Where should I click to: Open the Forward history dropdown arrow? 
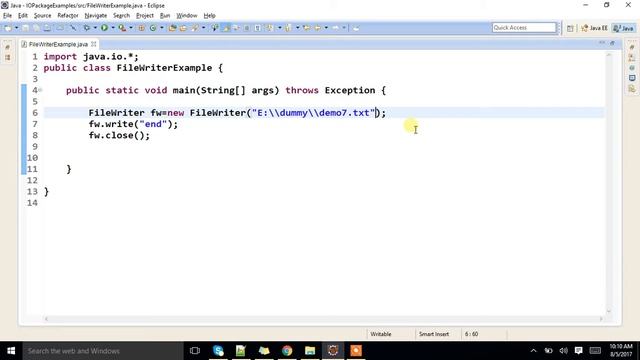pyautogui.click(x=344, y=28)
